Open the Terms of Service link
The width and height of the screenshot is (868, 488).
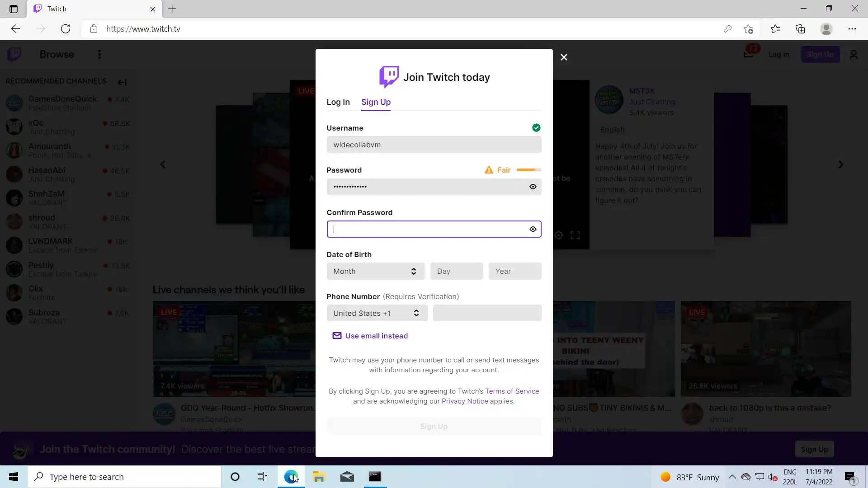512,391
